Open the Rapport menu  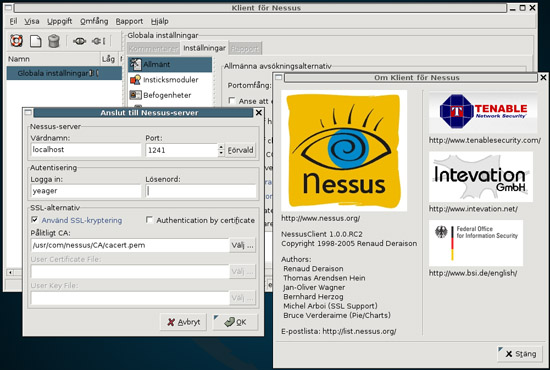click(x=129, y=21)
